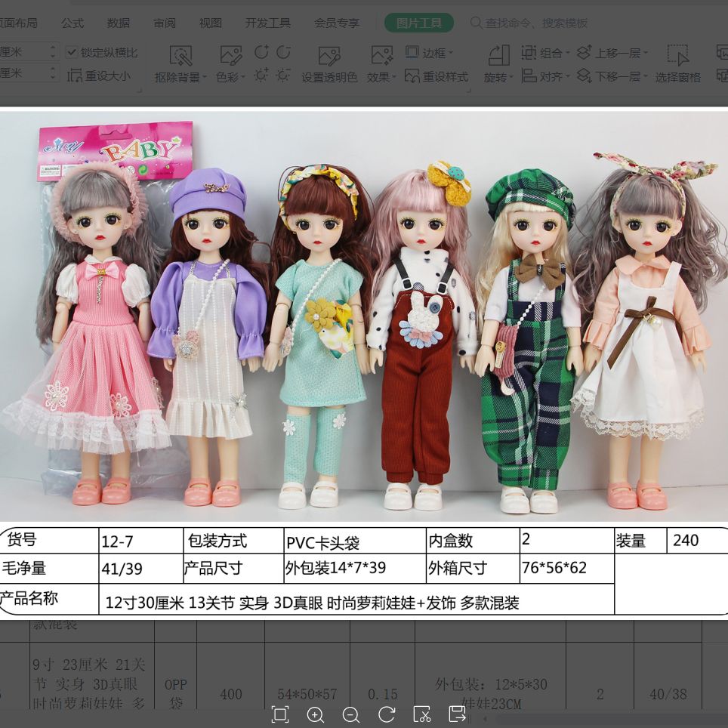Viewport: 728px width, 728px height.
Task: Click the 上移一层 bring forward icon
Action: point(584,52)
